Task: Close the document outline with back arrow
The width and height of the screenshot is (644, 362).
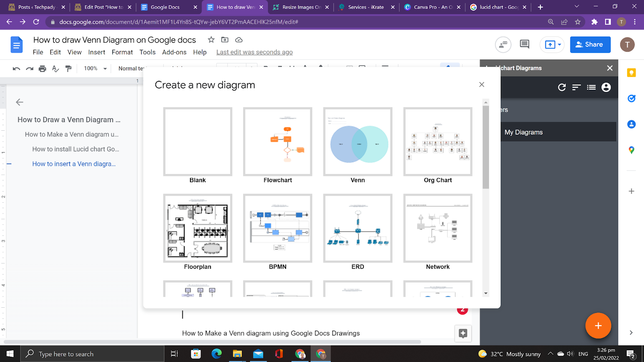Action: click(19, 102)
